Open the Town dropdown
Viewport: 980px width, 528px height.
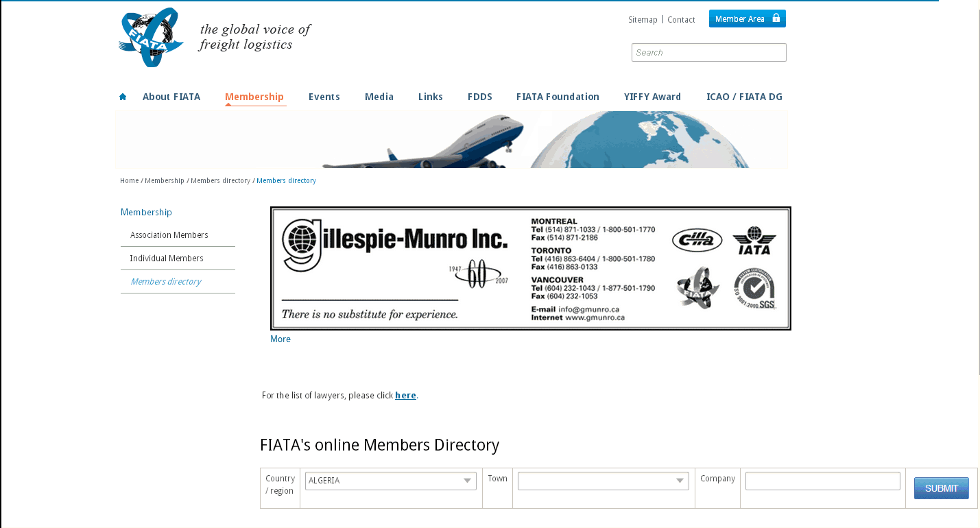pyautogui.click(x=603, y=481)
